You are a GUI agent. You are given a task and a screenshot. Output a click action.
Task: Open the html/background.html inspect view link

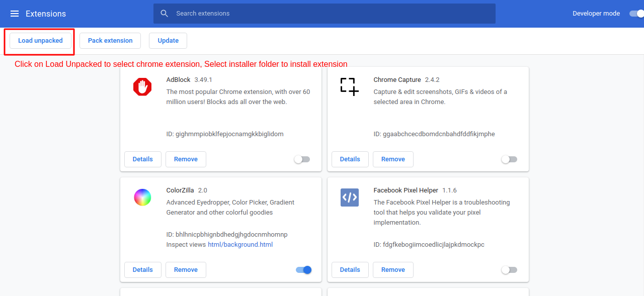(x=240, y=245)
